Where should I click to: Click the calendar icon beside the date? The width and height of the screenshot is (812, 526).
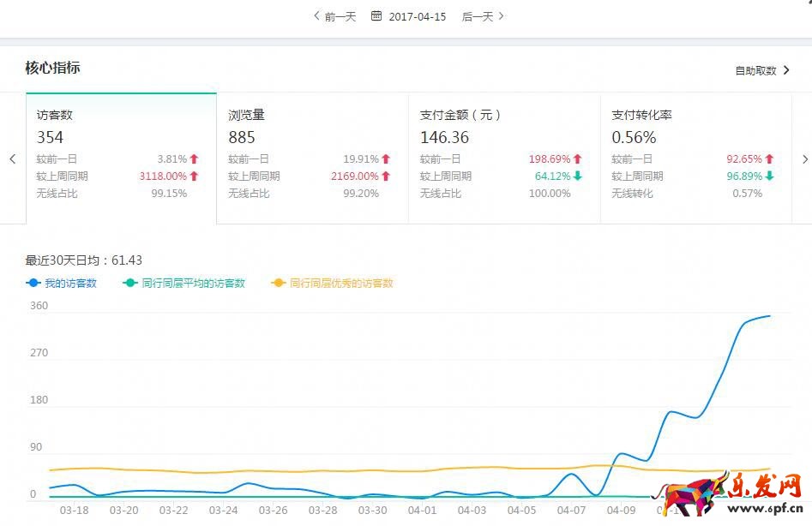(x=376, y=16)
